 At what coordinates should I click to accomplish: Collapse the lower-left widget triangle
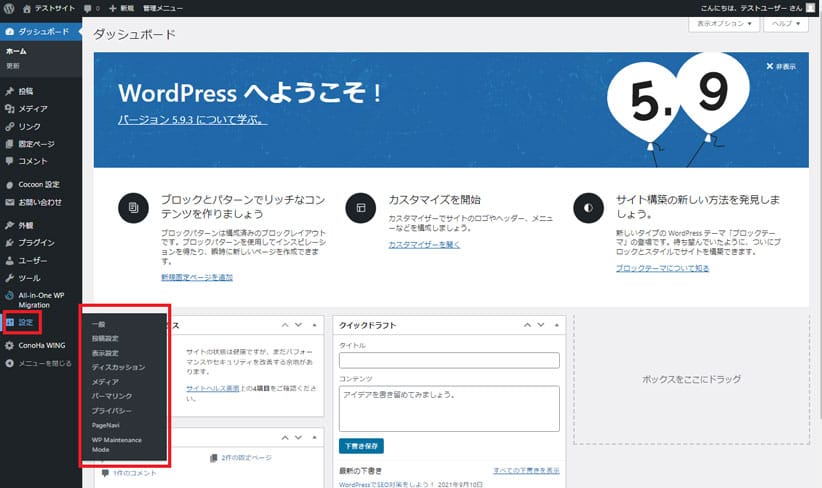click(x=315, y=437)
